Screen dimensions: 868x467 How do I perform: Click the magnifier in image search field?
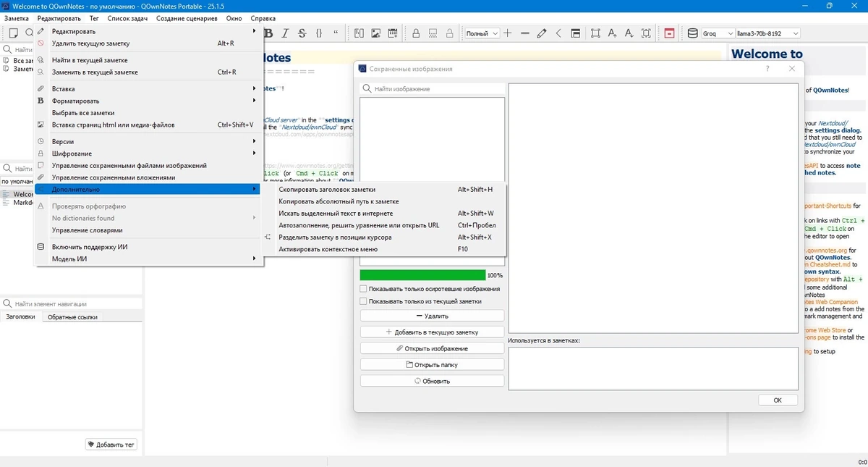368,89
